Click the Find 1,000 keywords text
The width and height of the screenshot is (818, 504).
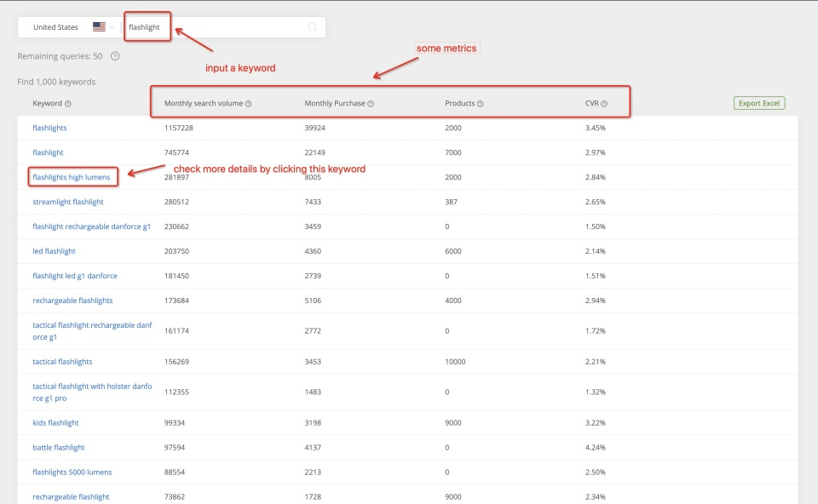point(56,82)
